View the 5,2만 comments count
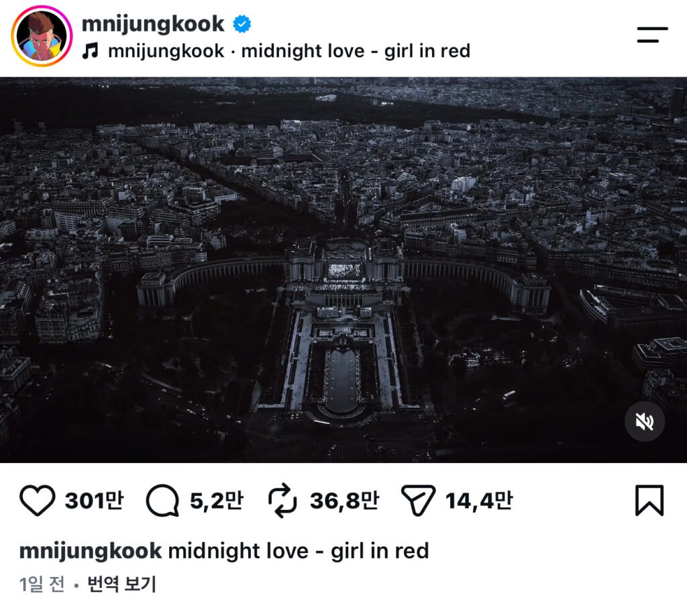Image resolution: width=687 pixels, height=616 pixels. [x=217, y=501]
